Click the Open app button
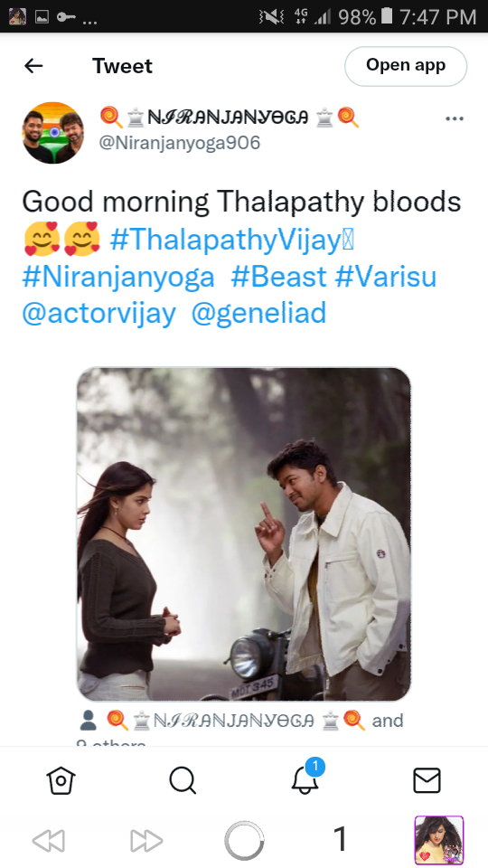Viewport: 488px width, 868px height. click(406, 66)
